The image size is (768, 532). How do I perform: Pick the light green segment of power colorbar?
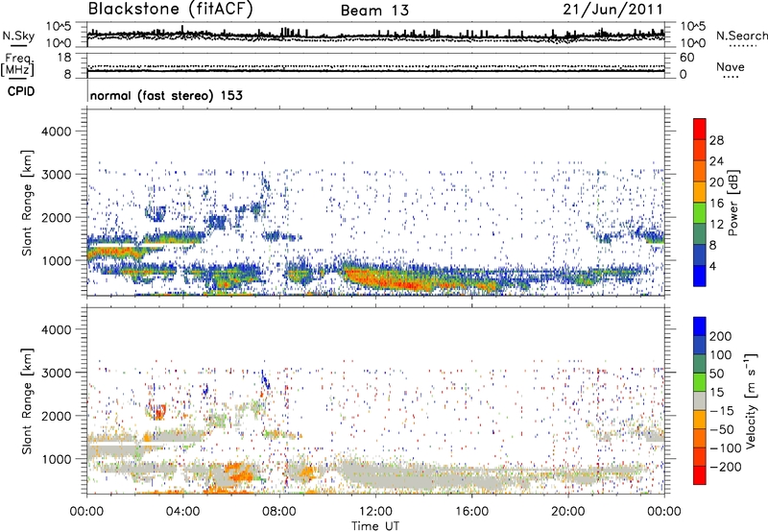point(700,213)
